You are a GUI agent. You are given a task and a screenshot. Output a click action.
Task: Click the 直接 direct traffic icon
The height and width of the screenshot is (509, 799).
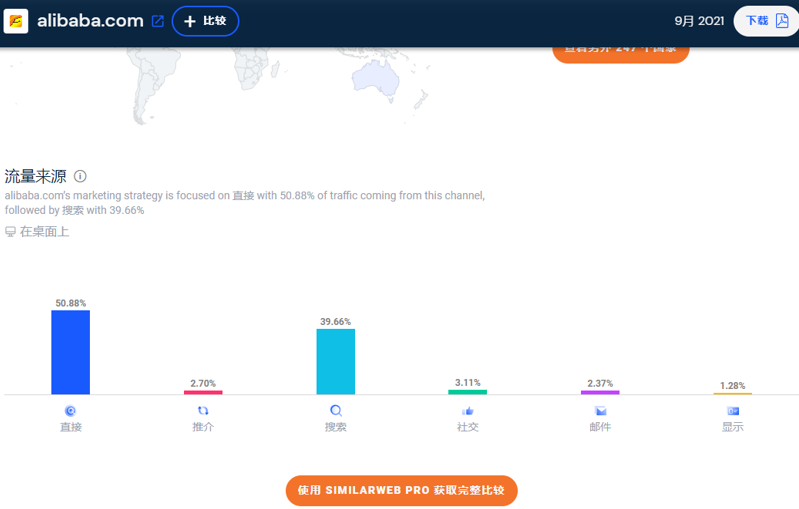(70, 411)
